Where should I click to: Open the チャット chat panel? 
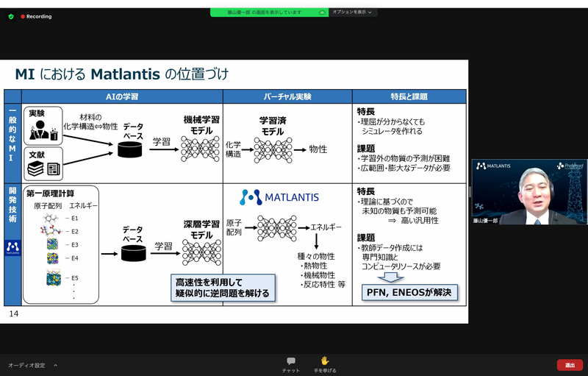click(x=291, y=365)
